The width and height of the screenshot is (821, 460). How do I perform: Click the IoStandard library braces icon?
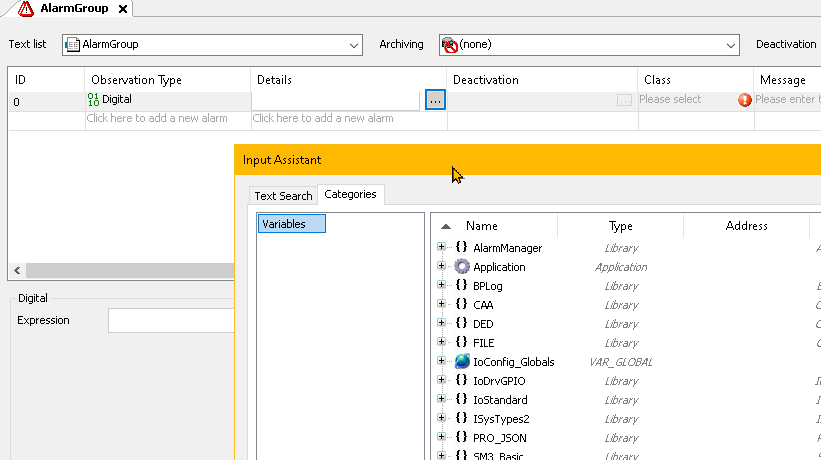461,399
